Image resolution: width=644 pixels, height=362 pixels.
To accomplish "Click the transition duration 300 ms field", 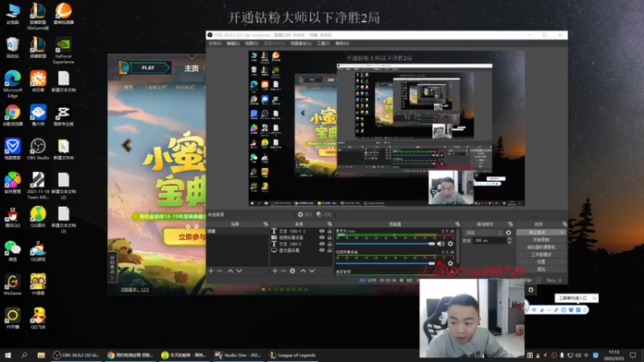I will [489, 241].
